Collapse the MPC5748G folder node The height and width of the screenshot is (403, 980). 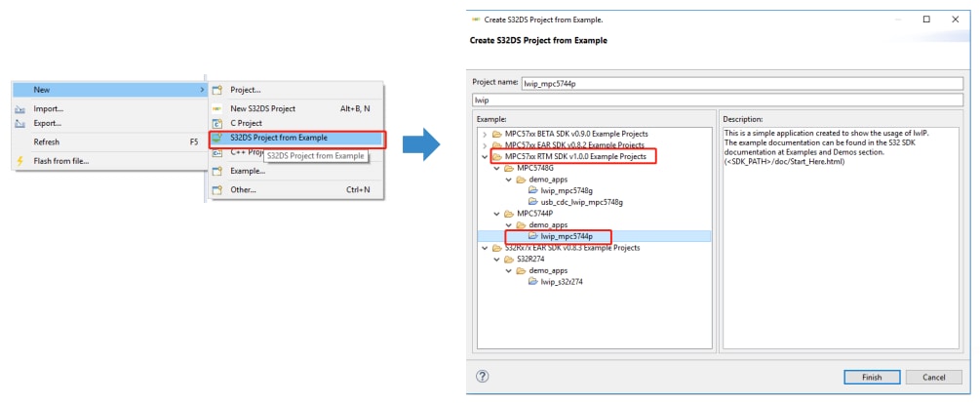(495, 168)
